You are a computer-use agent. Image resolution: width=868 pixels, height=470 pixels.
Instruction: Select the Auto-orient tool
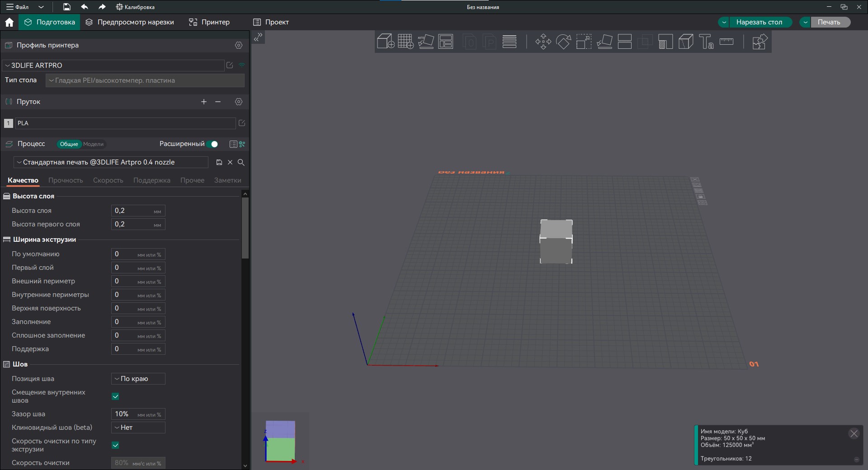click(x=425, y=42)
